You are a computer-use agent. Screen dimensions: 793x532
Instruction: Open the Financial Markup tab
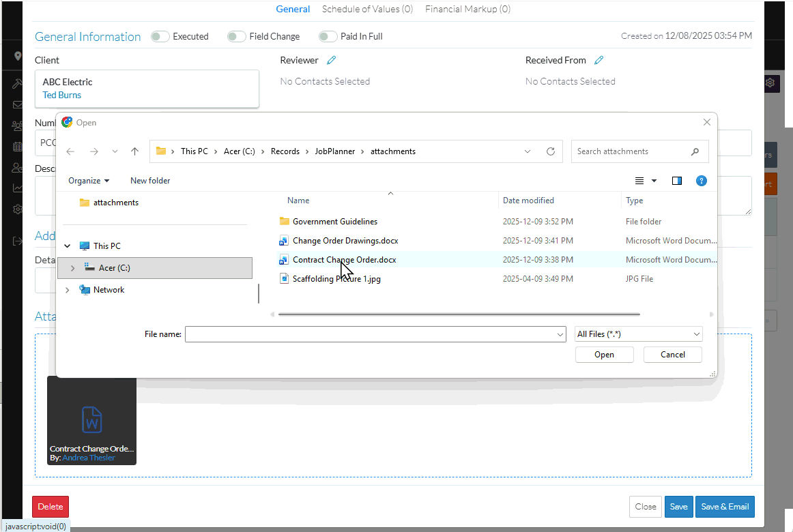467,9
